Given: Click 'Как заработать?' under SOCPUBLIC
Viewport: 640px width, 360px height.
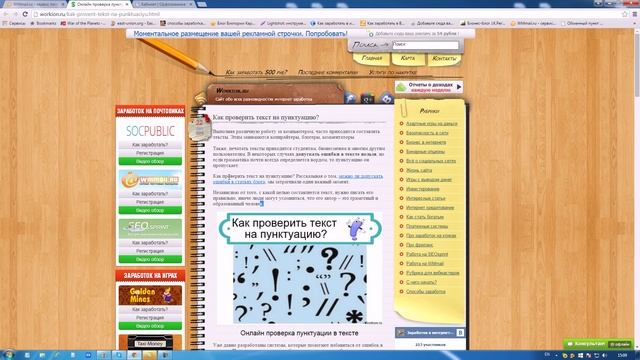Looking at the screenshot, I should click(x=150, y=145).
